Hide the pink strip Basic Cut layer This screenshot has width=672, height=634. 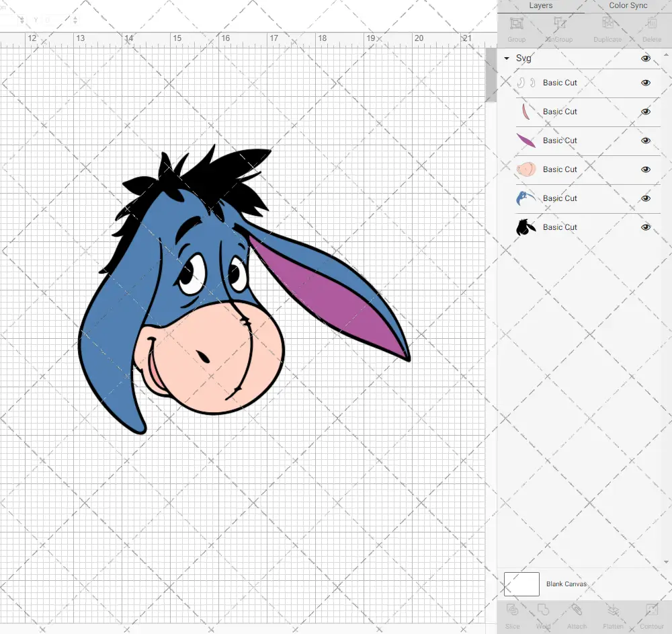pyautogui.click(x=645, y=112)
